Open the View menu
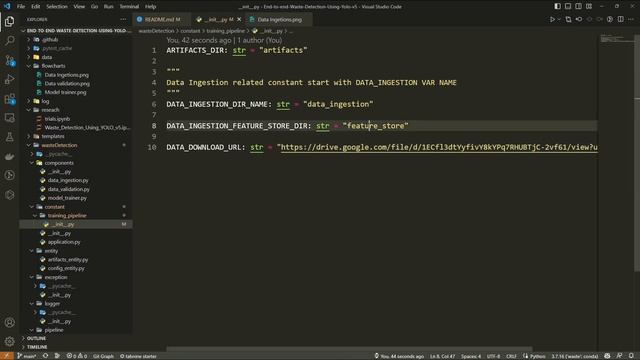Screen dimensions: 640x360 (x=79, y=7)
